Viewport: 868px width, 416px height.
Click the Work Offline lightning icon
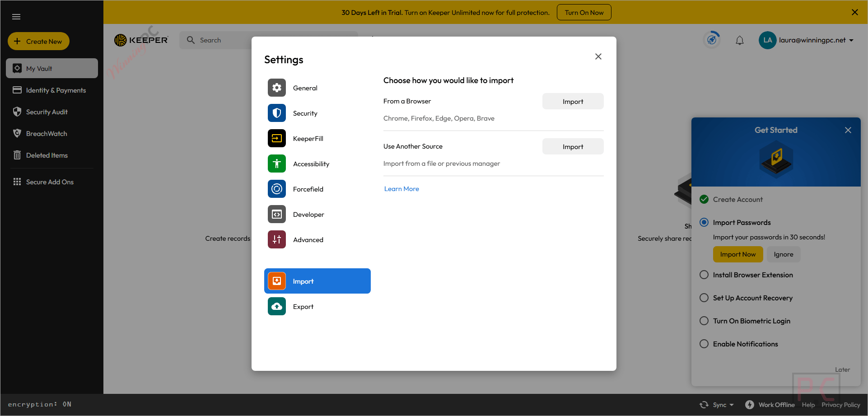750,405
